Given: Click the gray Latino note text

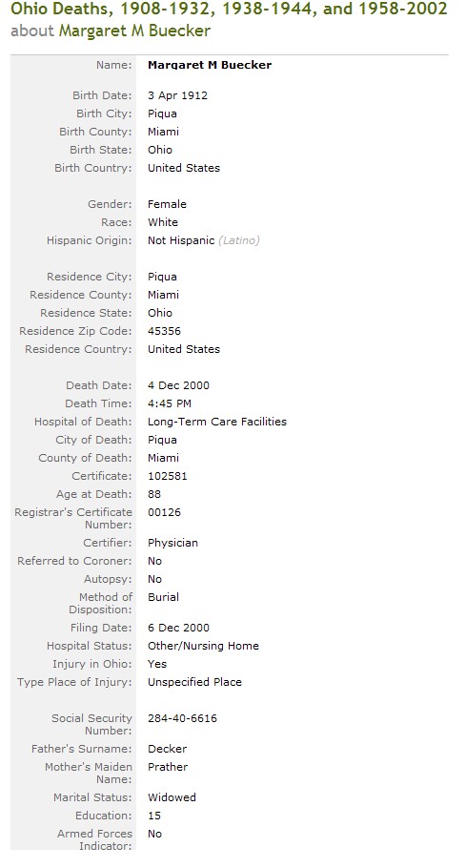Looking at the screenshot, I should (x=239, y=240).
